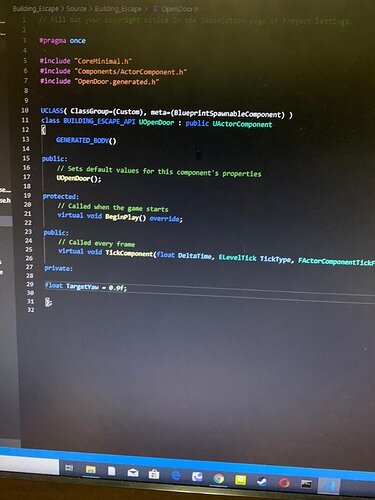
Task: Click '// Called every frame' comment
Action: [97, 243]
